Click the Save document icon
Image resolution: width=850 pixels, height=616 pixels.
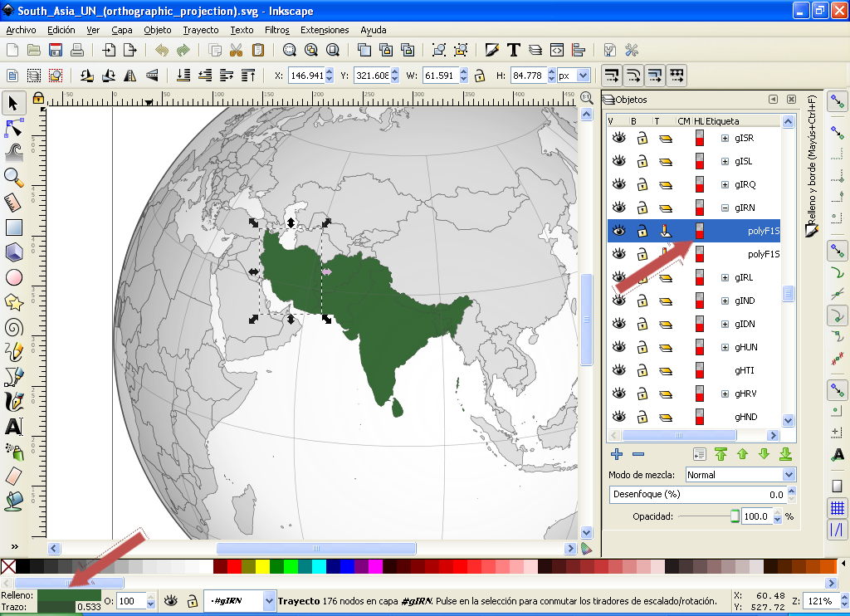point(56,51)
